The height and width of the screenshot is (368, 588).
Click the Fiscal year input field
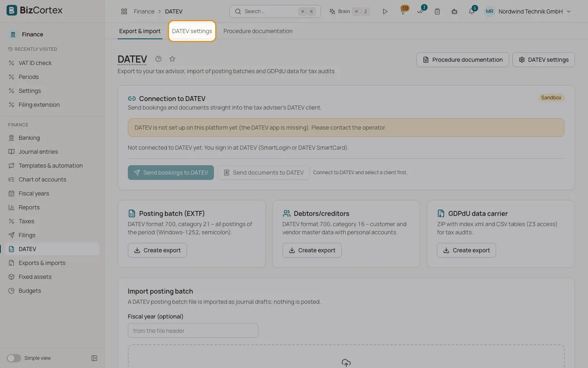193,330
